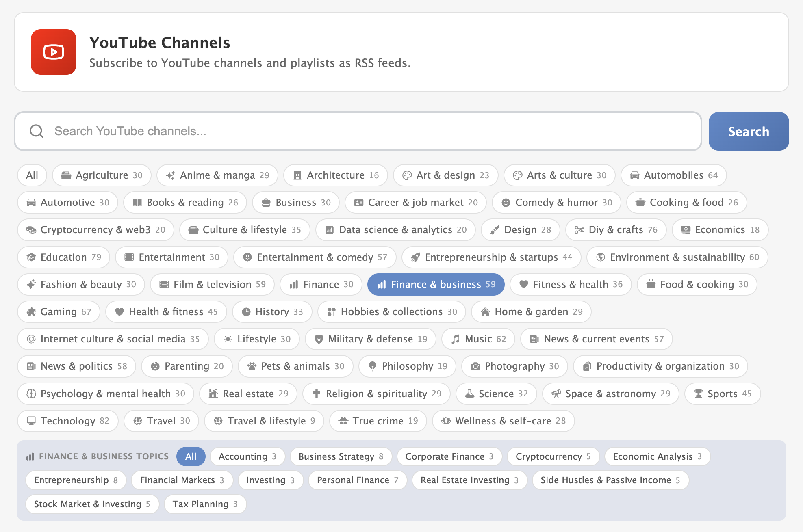Choose the Side Hustles & Passive Income topic
The image size is (803, 532).
click(x=610, y=480)
